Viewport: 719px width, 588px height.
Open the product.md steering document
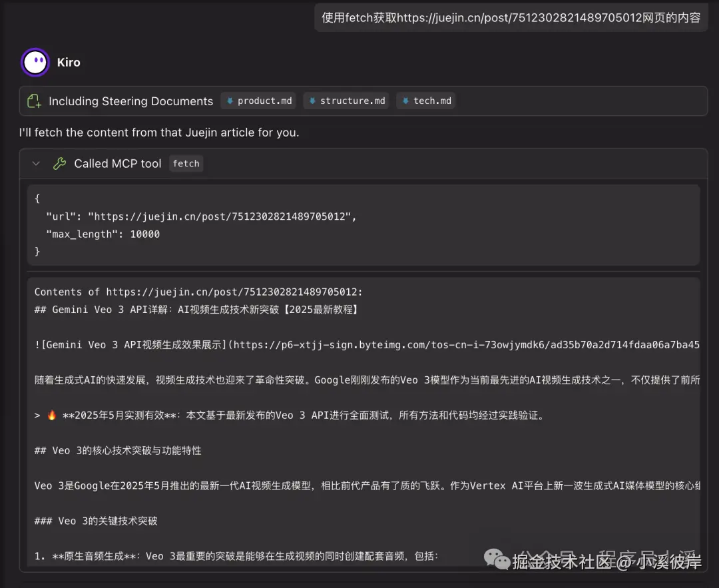point(258,101)
